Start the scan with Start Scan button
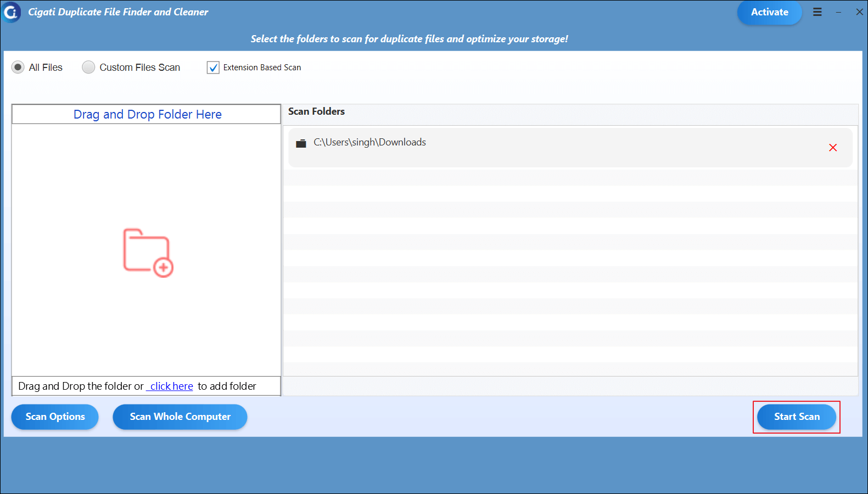Viewport: 868px width, 494px height. 797,417
